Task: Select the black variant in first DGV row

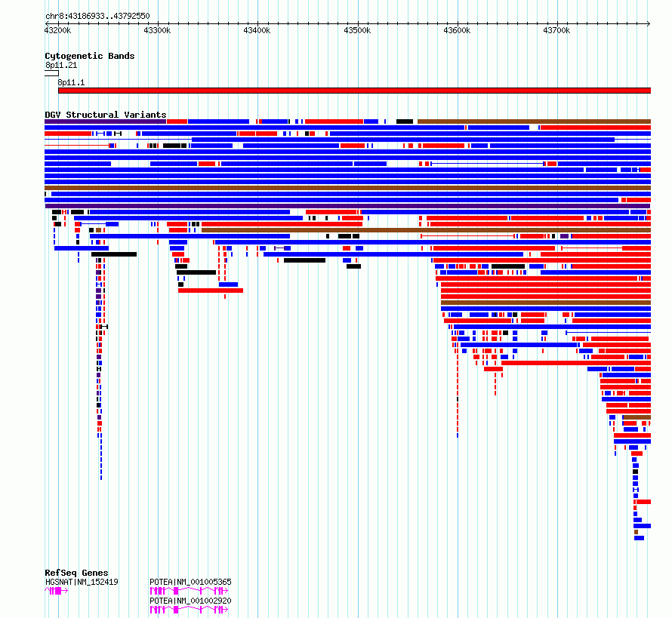Action: coord(405,121)
